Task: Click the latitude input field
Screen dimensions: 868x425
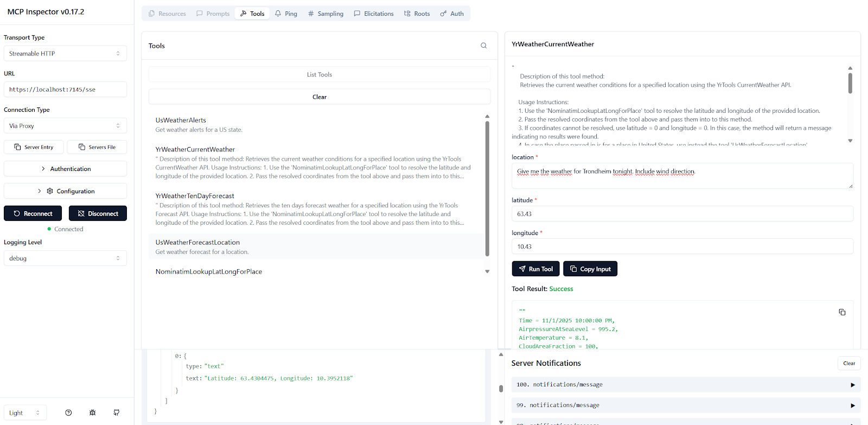Action: (x=682, y=214)
